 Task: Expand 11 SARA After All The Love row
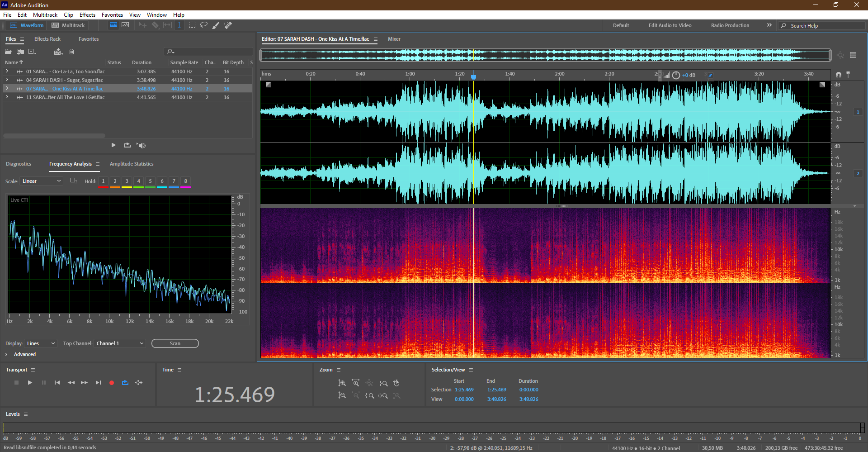(7, 97)
